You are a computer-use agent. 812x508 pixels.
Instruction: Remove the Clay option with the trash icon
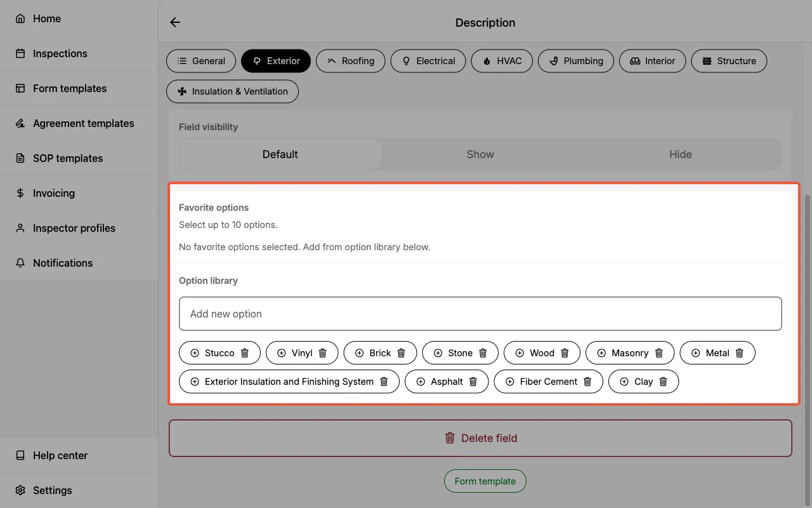(663, 382)
